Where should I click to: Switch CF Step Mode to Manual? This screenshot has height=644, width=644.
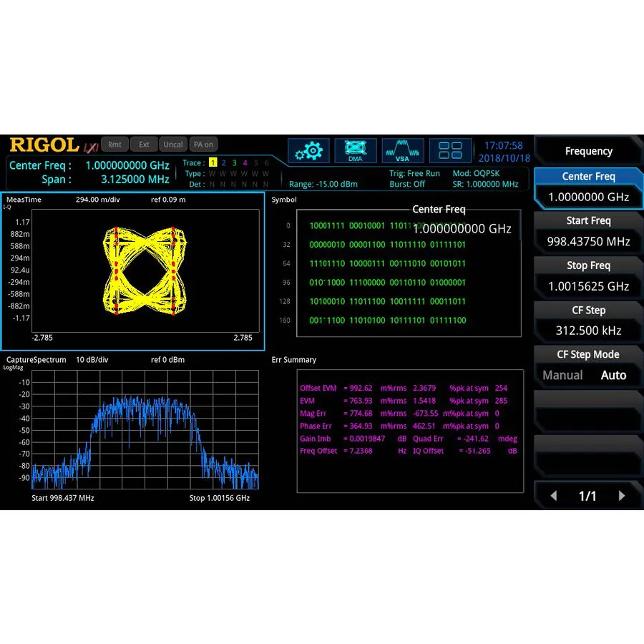tap(563, 374)
